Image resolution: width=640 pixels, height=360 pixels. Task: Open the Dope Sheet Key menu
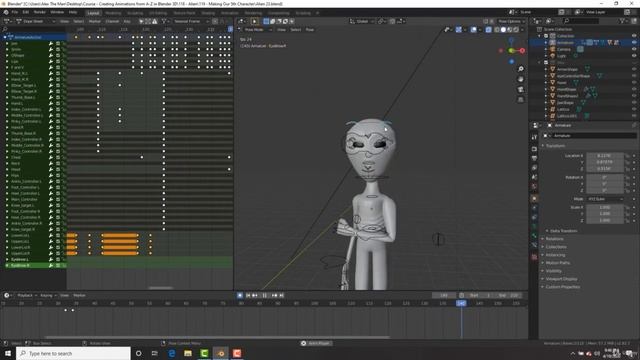coord(127,21)
